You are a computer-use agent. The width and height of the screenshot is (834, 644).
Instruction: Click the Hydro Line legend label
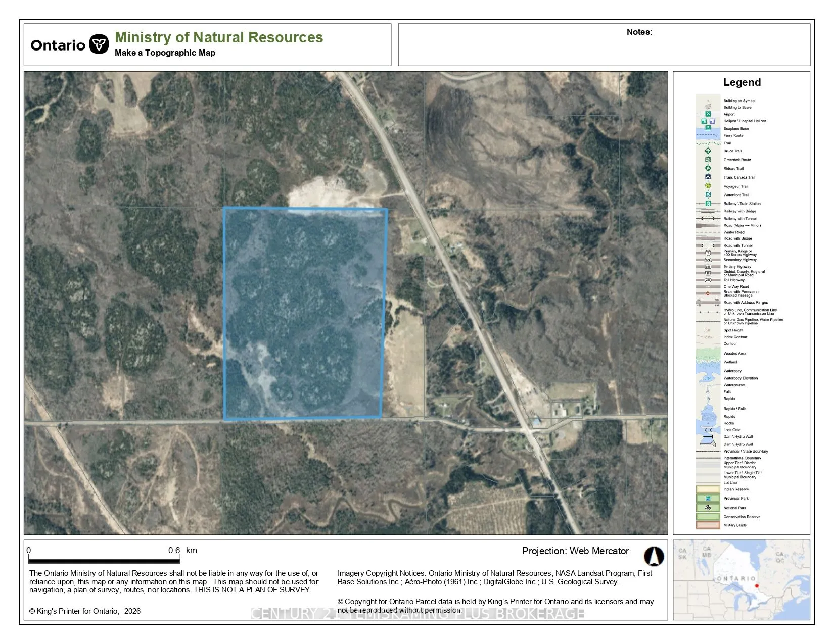750,312
